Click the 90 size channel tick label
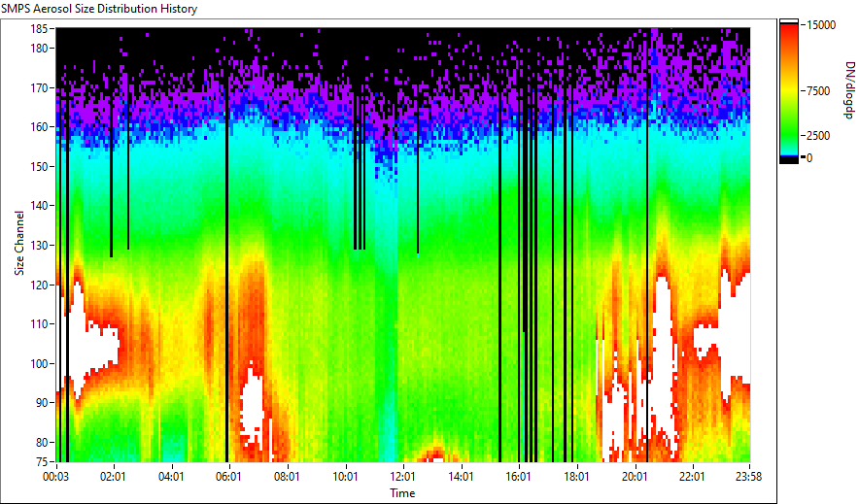The width and height of the screenshot is (859, 504). [x=42, y=403]
